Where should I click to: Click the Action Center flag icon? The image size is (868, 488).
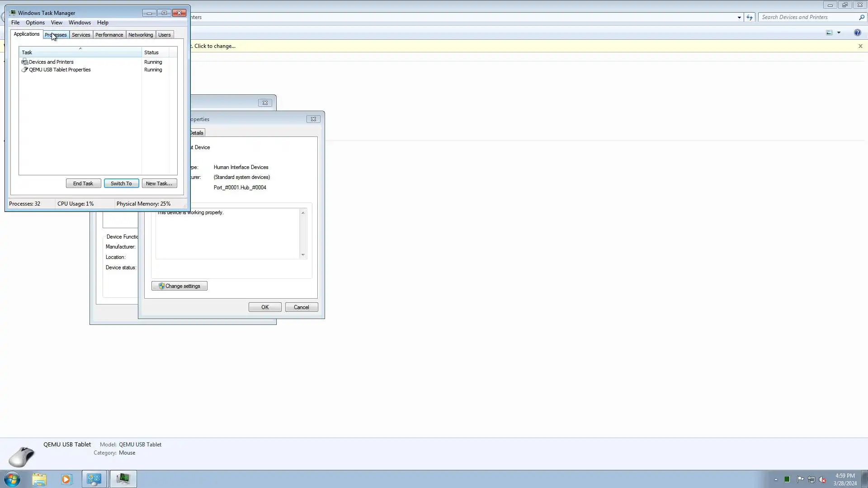coord(800,479)
